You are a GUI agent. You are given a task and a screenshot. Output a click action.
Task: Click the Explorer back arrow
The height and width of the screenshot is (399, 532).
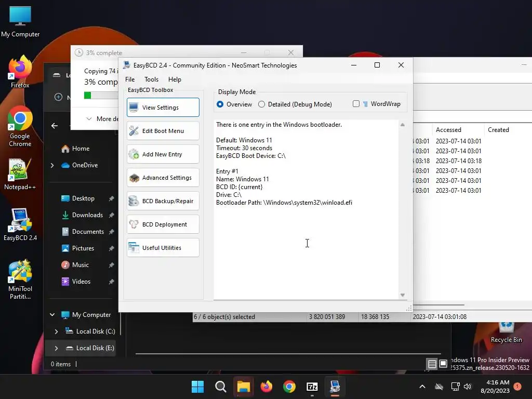point(54,126)
